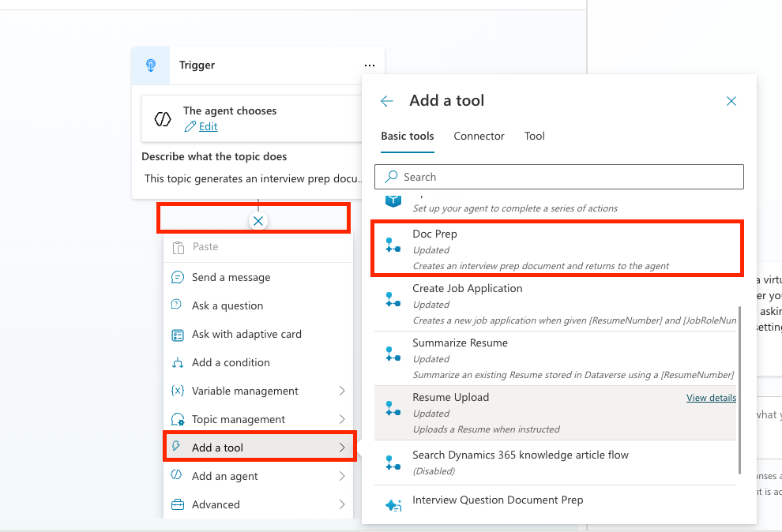Click the pencil icon beside Edit

pyautogui.click(x=190, y=126)
